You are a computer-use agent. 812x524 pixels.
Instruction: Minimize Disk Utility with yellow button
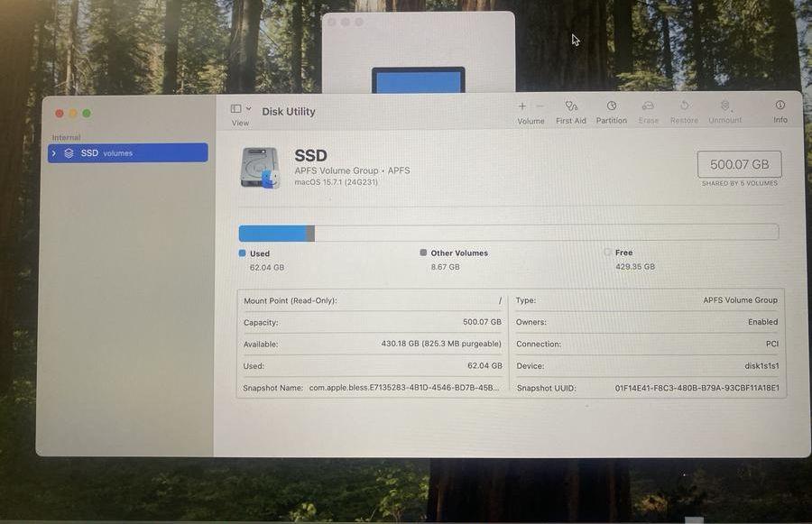(x=73, y=113)
